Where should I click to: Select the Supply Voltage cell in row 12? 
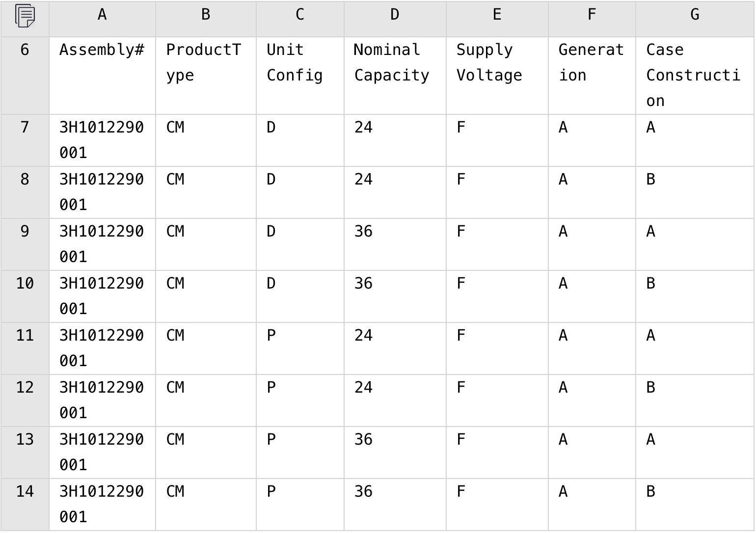pyautogui.click(x=497, y=400)
